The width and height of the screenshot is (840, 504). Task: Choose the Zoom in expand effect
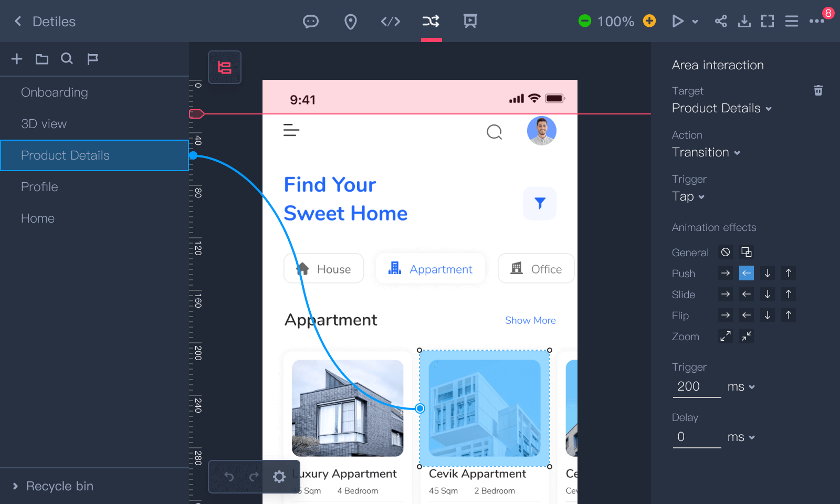(x=725, y=336)
